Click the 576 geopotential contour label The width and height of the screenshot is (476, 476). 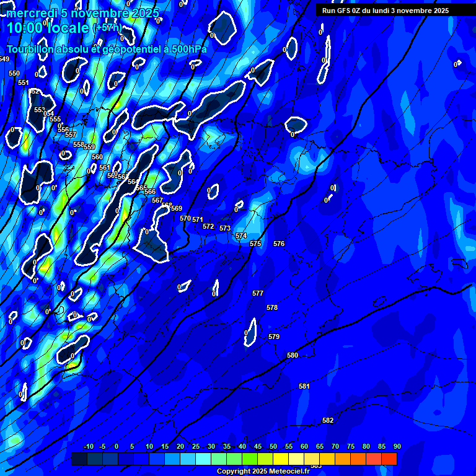click(279, 244)
